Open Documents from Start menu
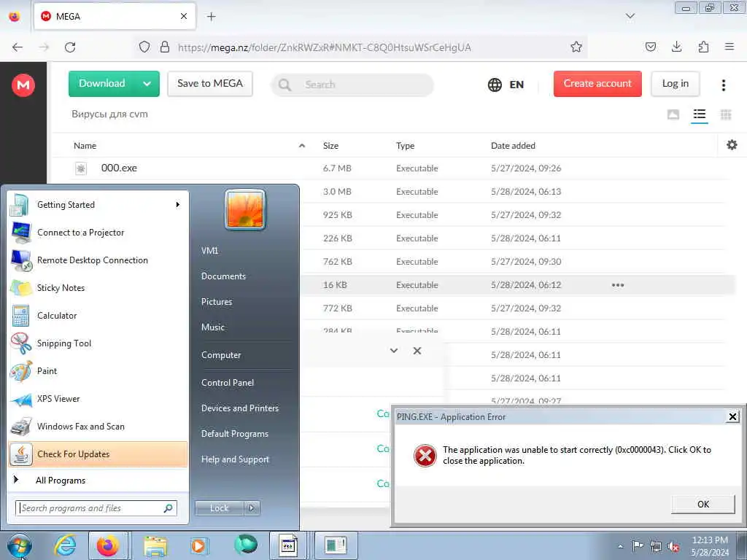Image resolution: width=747 pixels, height=560 pixels. [223, 276]
